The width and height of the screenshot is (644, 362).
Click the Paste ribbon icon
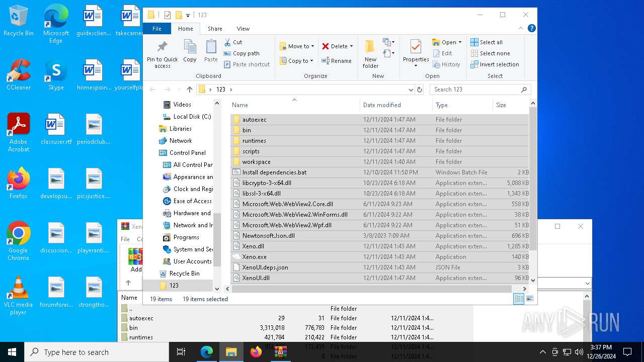coord(211,51)
